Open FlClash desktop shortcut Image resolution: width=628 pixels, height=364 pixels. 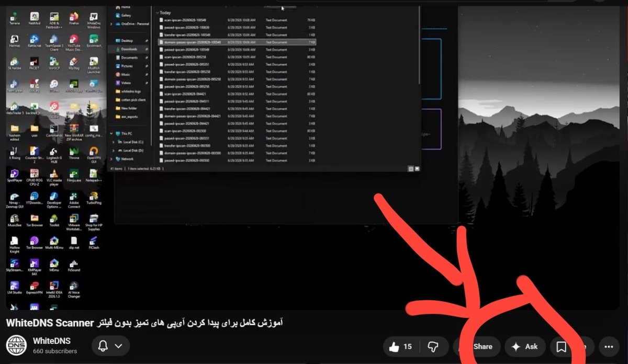click(94, 243)
